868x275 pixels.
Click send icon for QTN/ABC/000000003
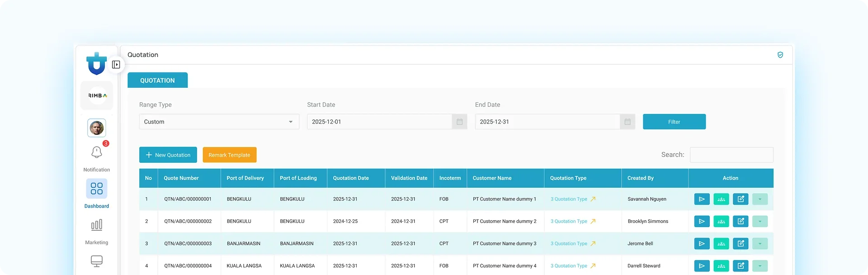coord(702,243)
